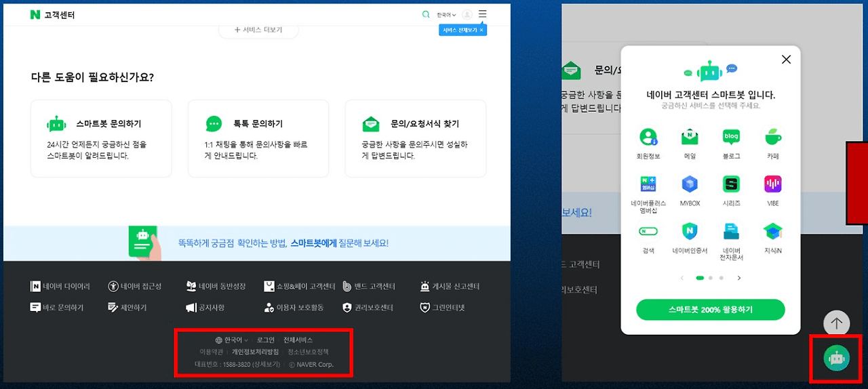
Task: Click 제안하기 in footer
Action: (x=127, y=308)
